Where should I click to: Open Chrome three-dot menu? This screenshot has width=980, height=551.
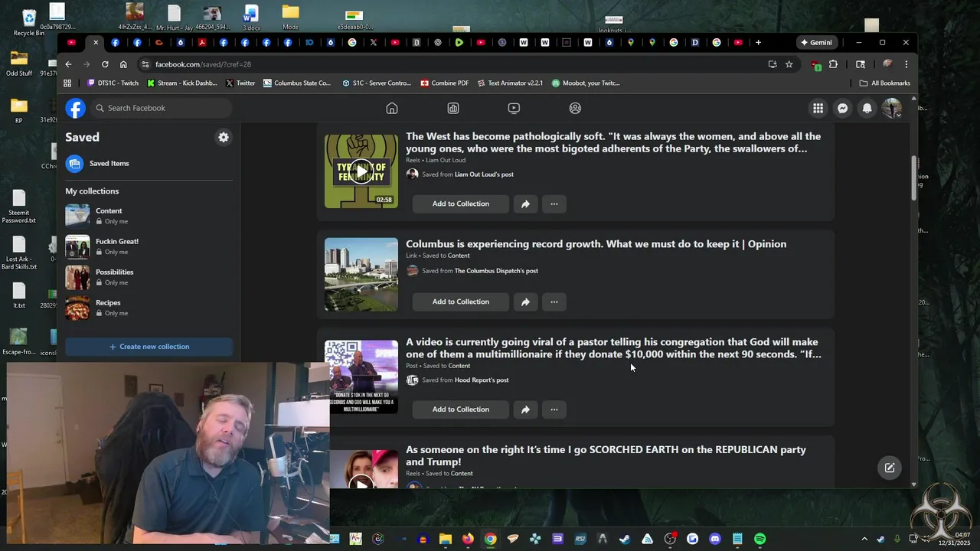(x=906, y=64)
